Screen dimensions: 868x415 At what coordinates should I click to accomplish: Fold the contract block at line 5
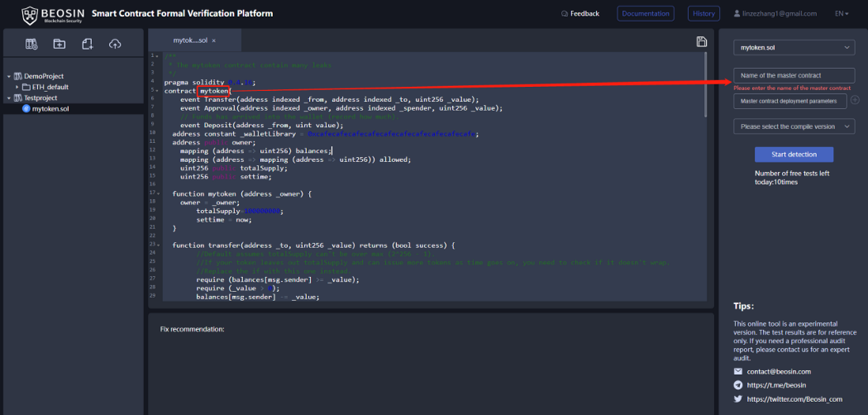tap(158, 89)
